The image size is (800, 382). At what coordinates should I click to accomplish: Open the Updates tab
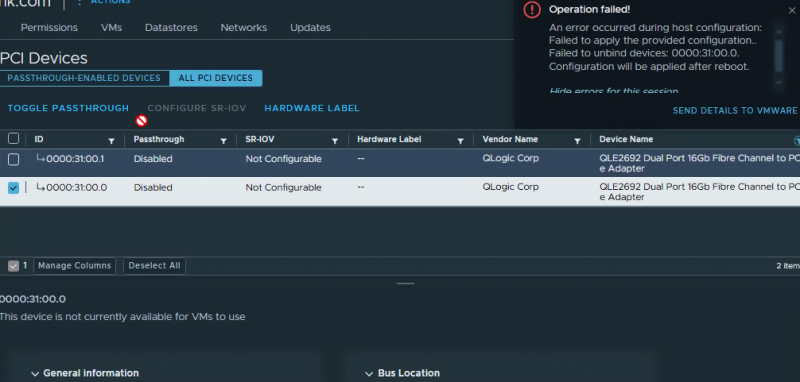(x=310, y=28)
